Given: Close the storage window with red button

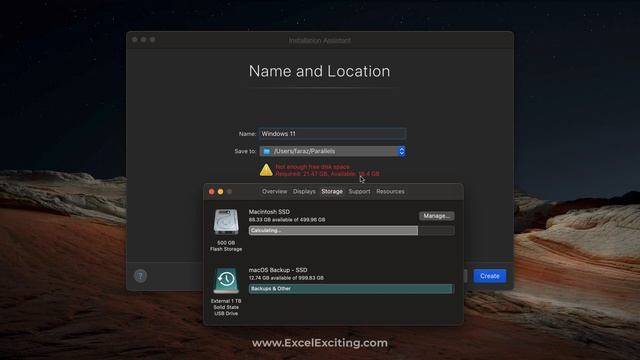Looking at the screenshot, I should click(211, 191).
